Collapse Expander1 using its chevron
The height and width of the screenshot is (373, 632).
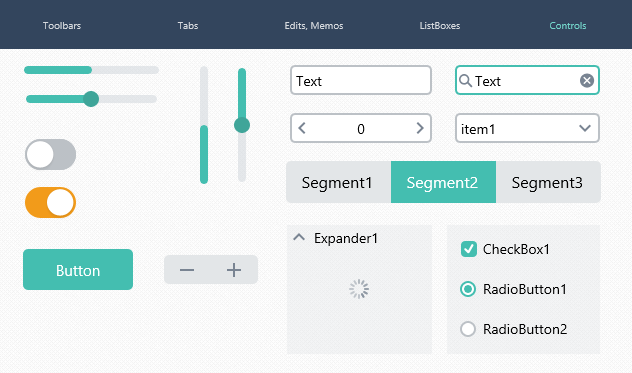click(x=299, y=237)
